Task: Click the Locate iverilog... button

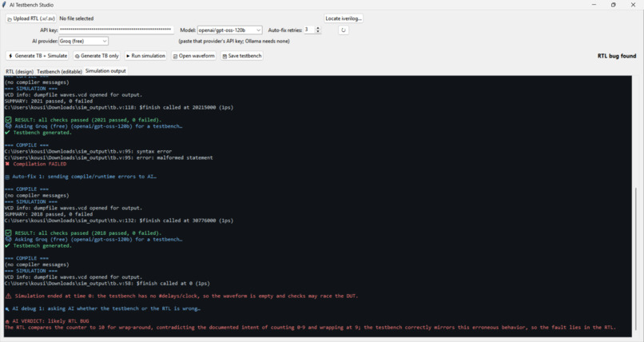Action: (x=344, y=18)
